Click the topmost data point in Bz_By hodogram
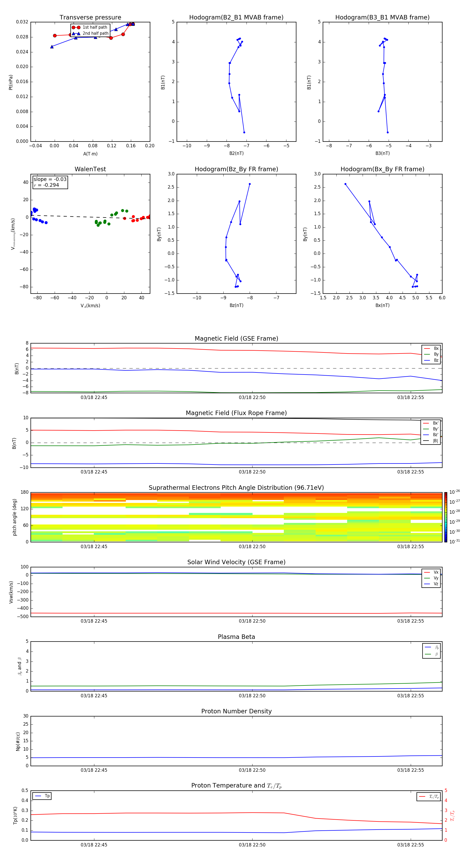The image size is (473, 868). tap(249, 184)
